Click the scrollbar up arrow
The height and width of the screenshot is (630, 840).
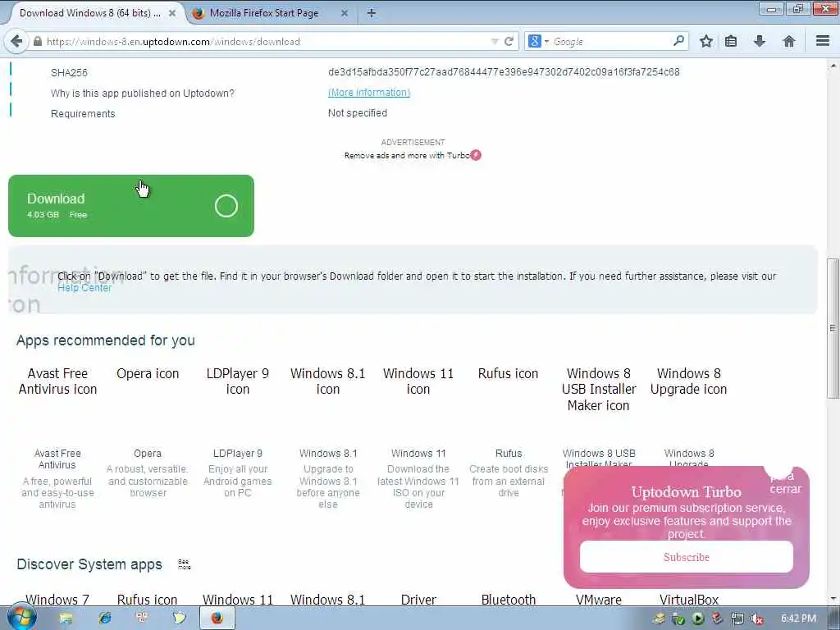click(833, 66)
